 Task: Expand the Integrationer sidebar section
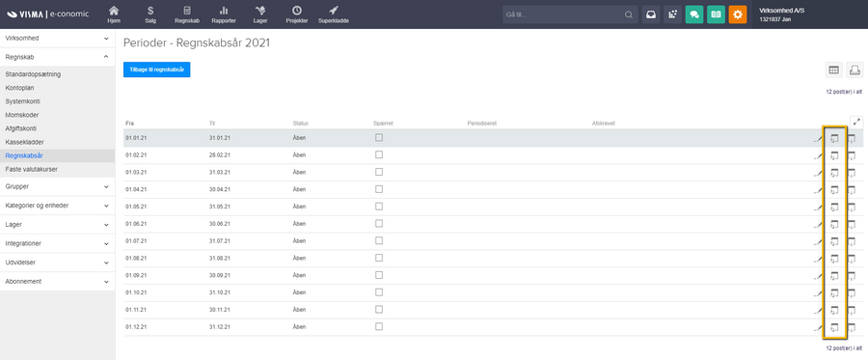point(57,243)
